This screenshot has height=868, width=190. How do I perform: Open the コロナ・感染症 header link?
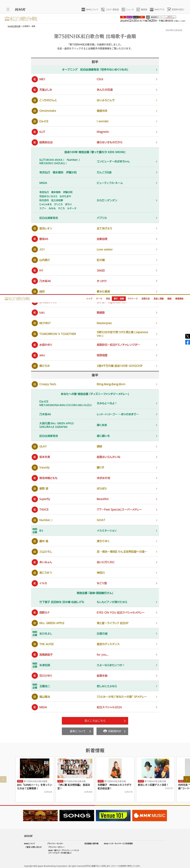point(110,9)
